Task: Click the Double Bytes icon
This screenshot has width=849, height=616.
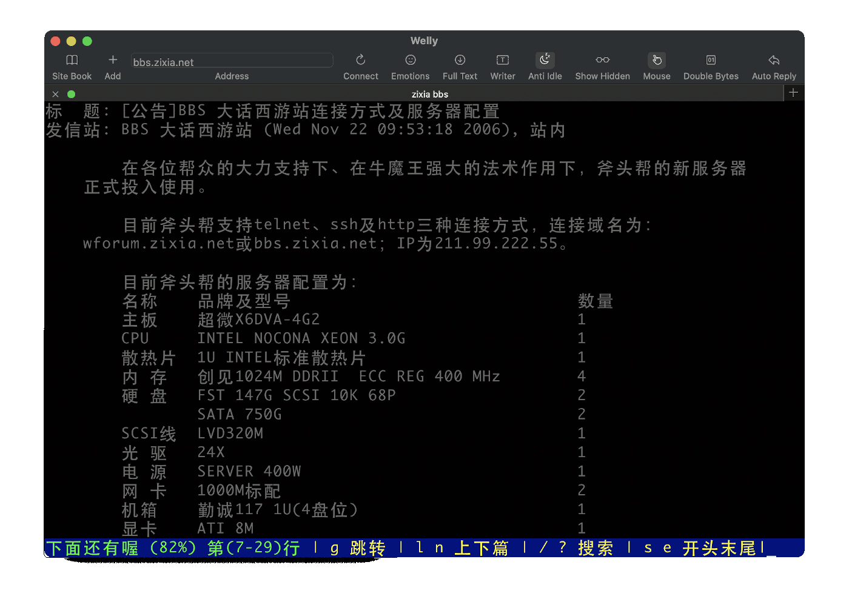Action: point(710,65)
